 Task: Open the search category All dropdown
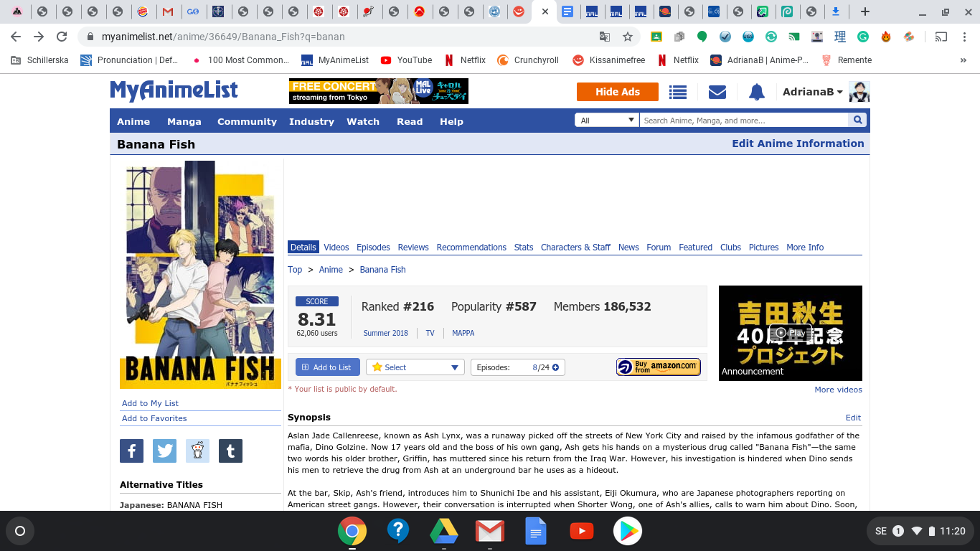point(607,121)
